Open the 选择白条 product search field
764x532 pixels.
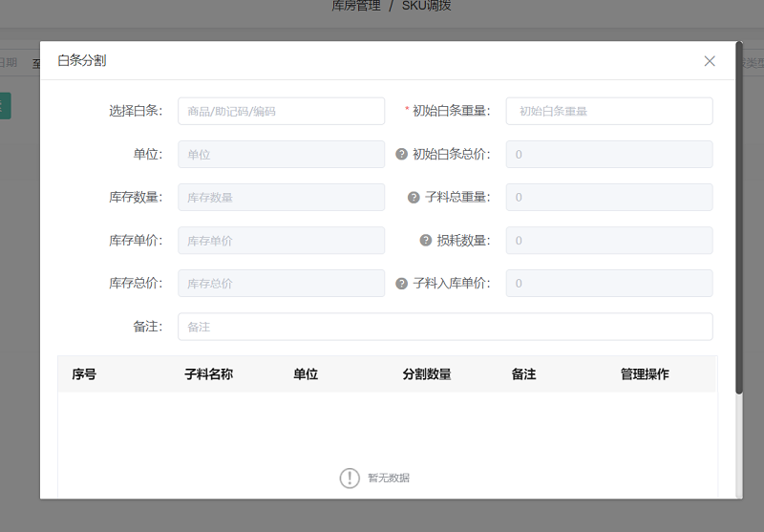coord(281,111)
